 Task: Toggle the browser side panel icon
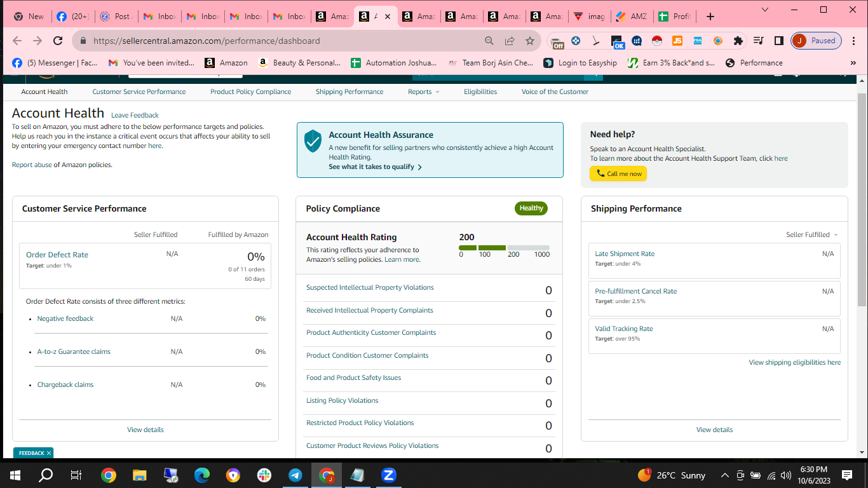778,41
